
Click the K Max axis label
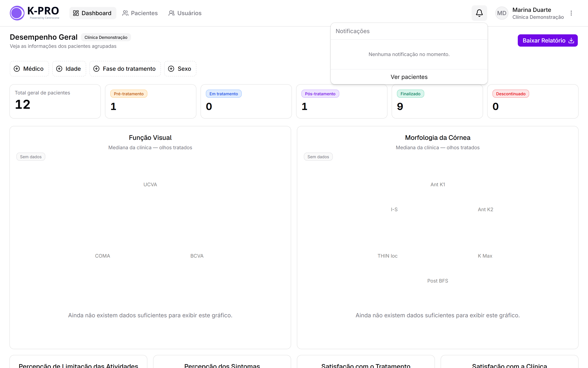click(485, 256)
